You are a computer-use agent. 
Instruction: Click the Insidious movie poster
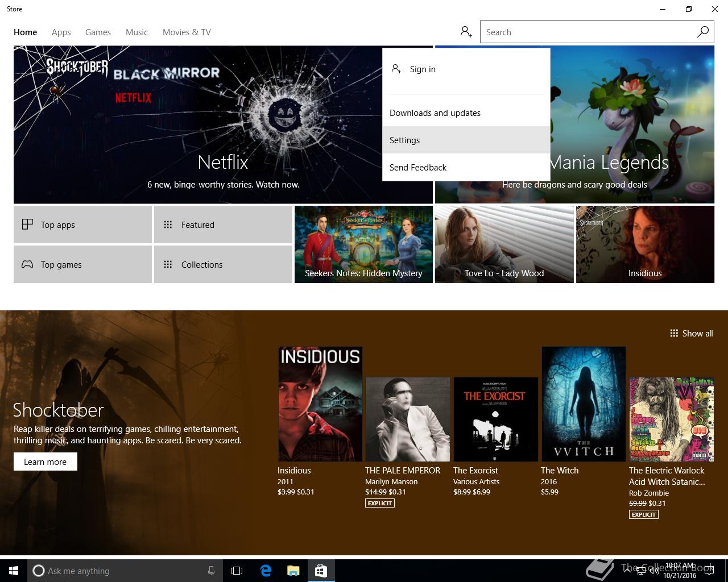click(x=320, y=404)
